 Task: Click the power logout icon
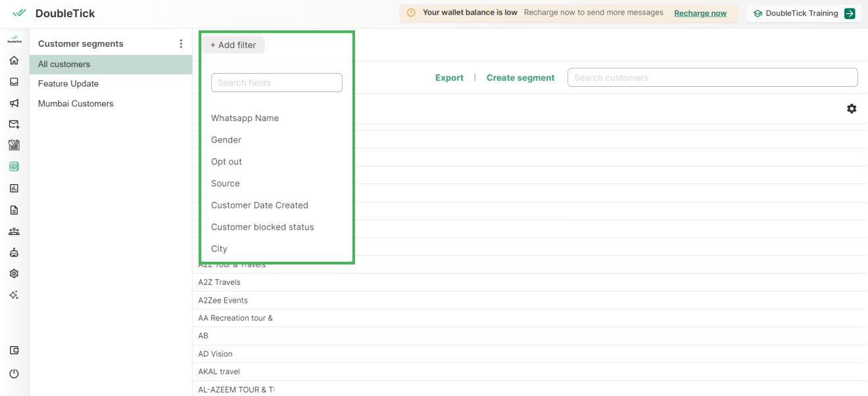(x=14, y=374)
